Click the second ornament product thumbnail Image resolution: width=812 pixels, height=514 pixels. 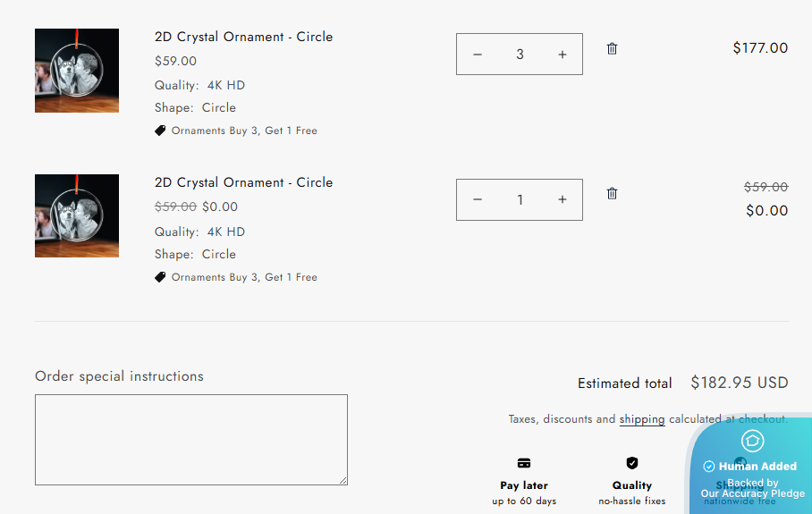(x=77, y=215)
